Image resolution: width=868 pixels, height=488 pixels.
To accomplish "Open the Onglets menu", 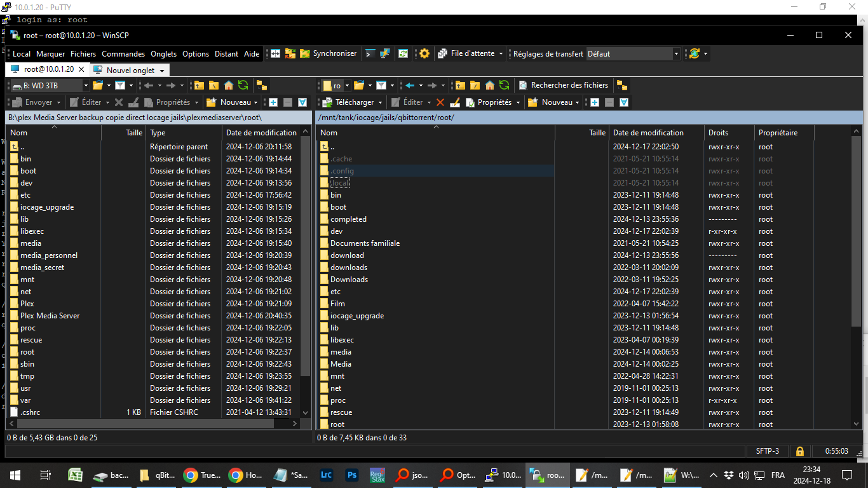I will coord(163,54).
